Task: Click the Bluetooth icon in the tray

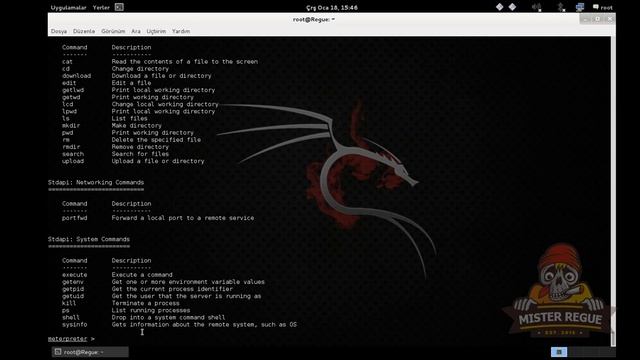Action: click(x=561, y=7)
